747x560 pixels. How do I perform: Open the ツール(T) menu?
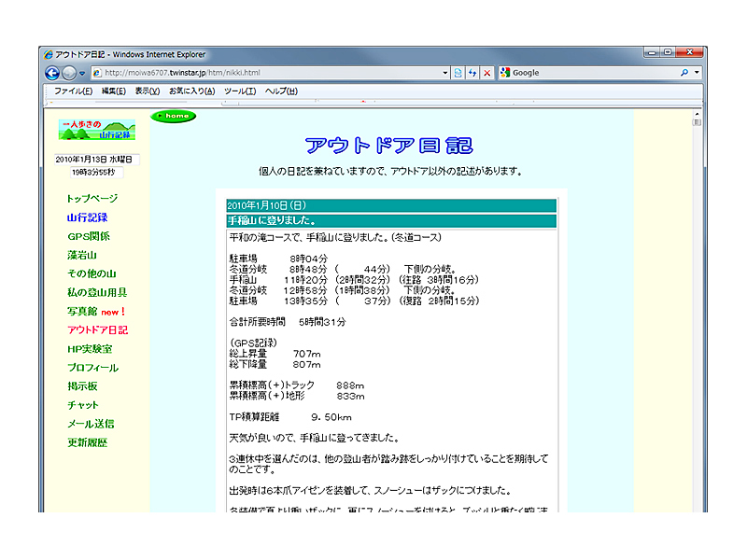tap(240, 91)
